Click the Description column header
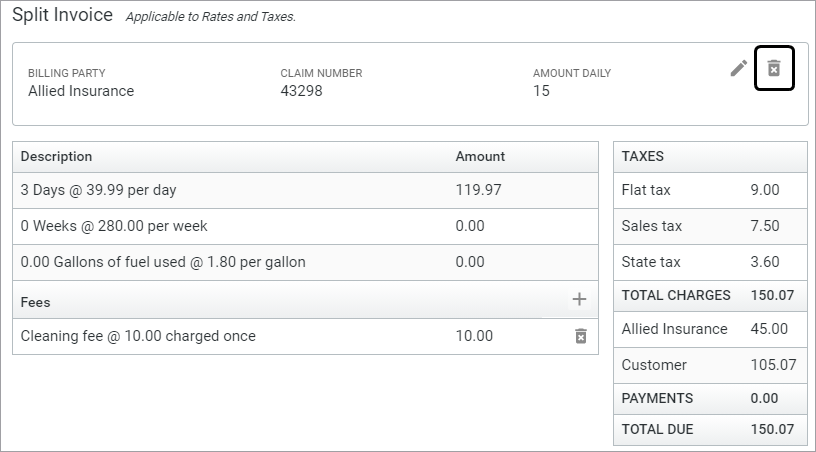The width and height of the screenshot is (816, 452). tap(56, 156)
